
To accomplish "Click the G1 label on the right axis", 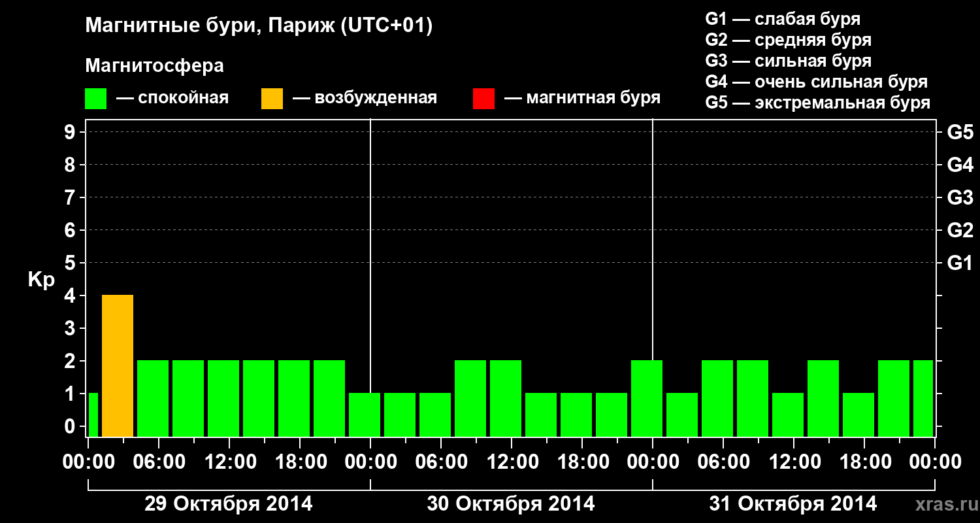I will click(x=960, y=263).
